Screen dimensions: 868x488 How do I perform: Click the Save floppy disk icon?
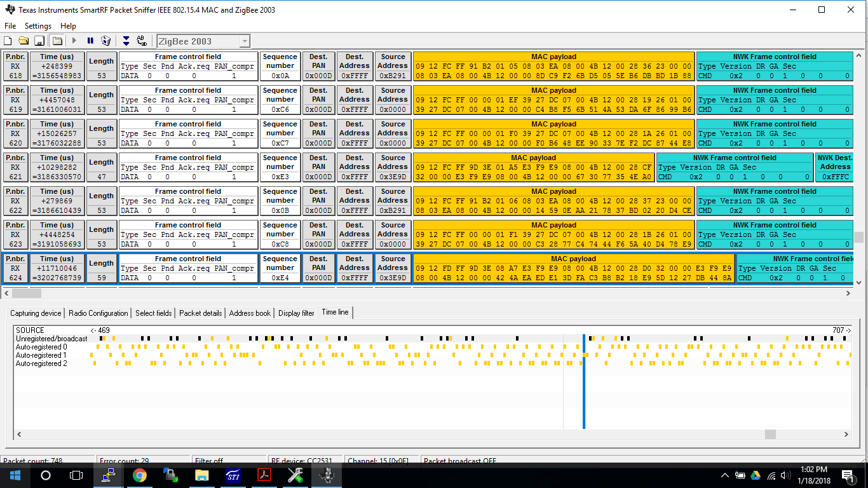point(39,41)
